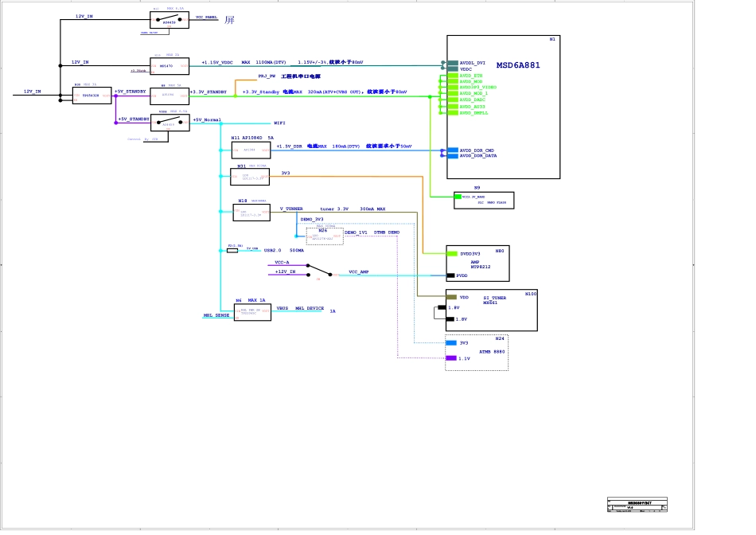Select the dotted N26 LDO block
This screenshot has height=535, width=756.
point(325,236)
